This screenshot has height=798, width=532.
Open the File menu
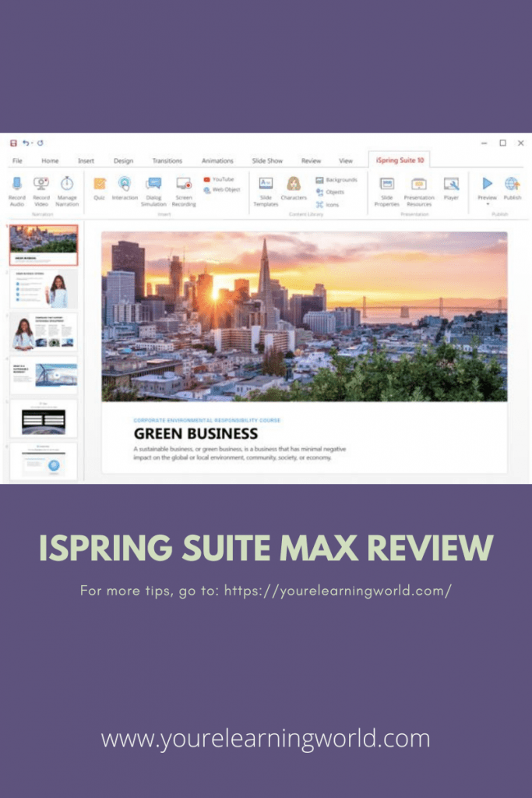coord(17,161)
